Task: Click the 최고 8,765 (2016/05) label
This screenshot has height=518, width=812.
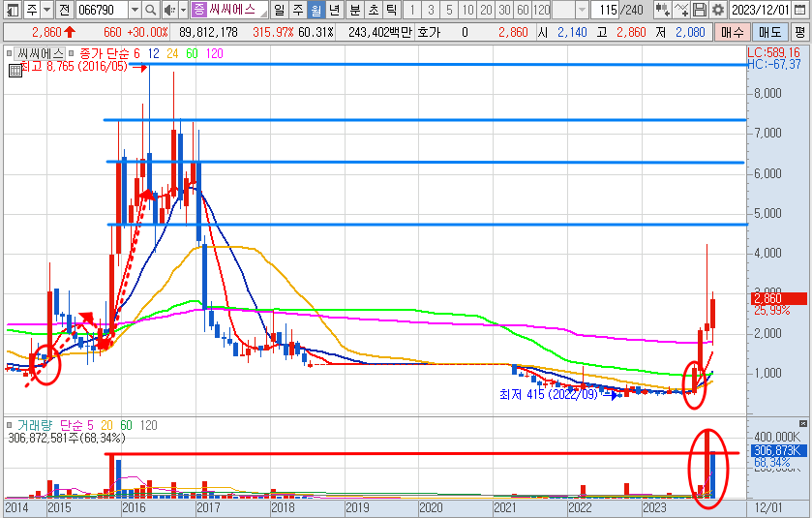Action: 75,66
